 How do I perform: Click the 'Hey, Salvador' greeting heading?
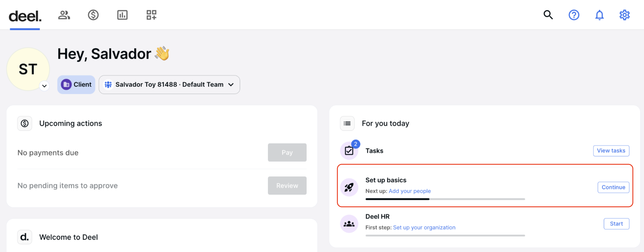coord(113,53)
